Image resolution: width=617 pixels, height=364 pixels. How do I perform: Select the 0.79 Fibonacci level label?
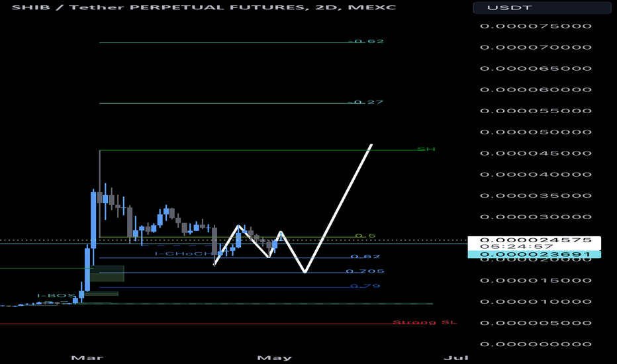[365, 286]
